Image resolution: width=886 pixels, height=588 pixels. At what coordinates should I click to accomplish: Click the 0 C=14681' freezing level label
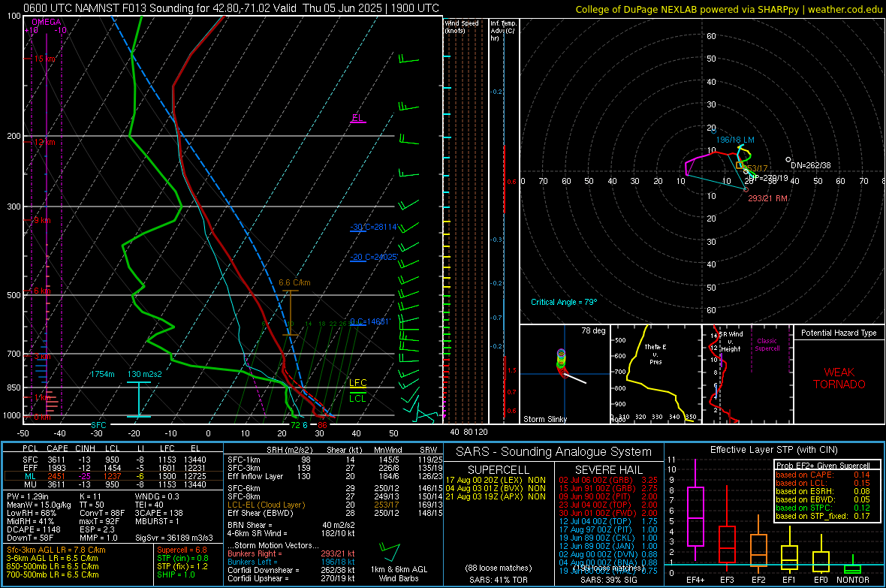369,321
